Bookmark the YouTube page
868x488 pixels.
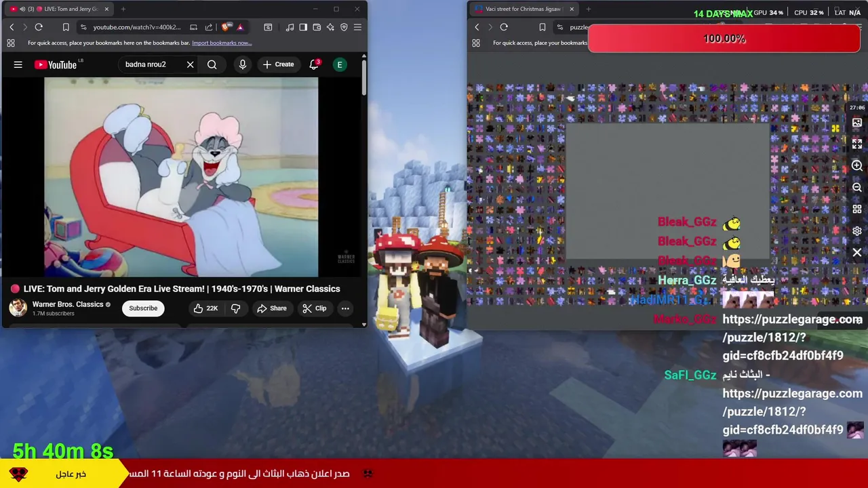tap(66, 27)
